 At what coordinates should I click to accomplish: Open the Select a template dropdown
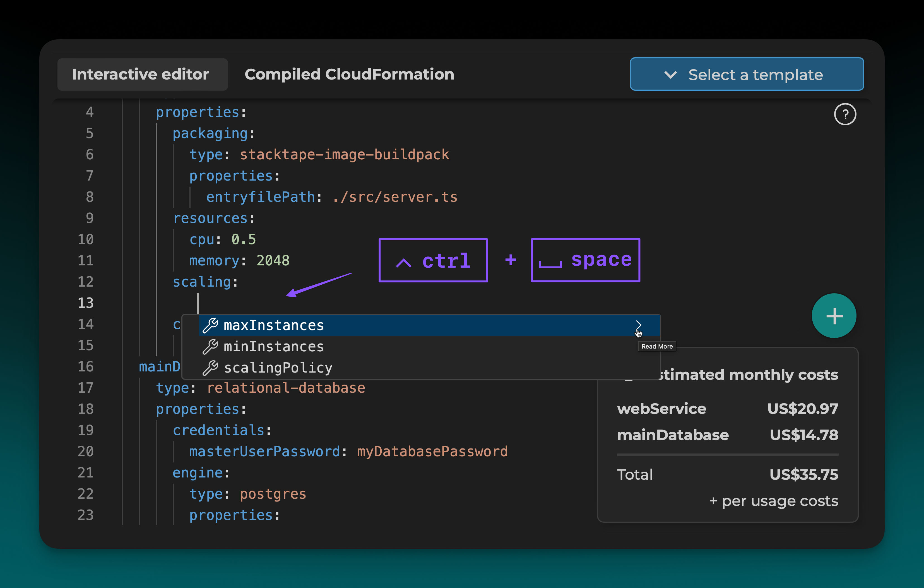(747, 75)
